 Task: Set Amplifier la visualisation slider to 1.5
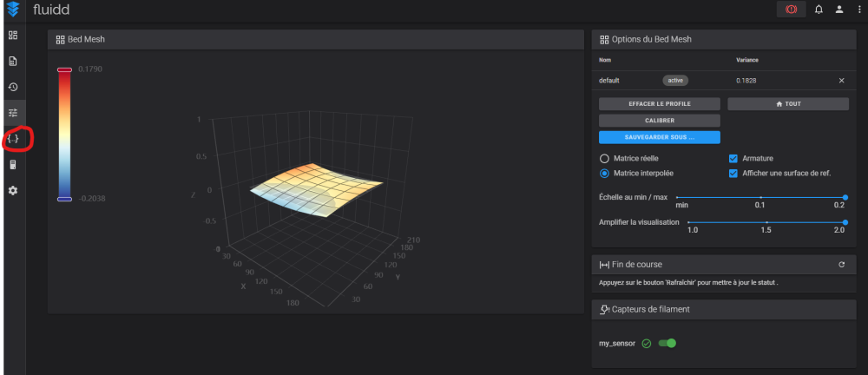766,222
